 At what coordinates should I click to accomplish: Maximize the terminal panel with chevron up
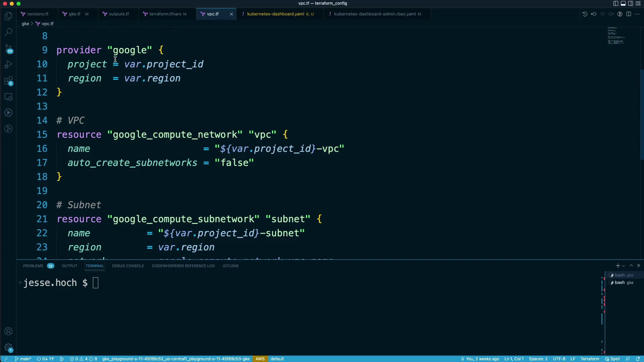[x=631, y=265]
